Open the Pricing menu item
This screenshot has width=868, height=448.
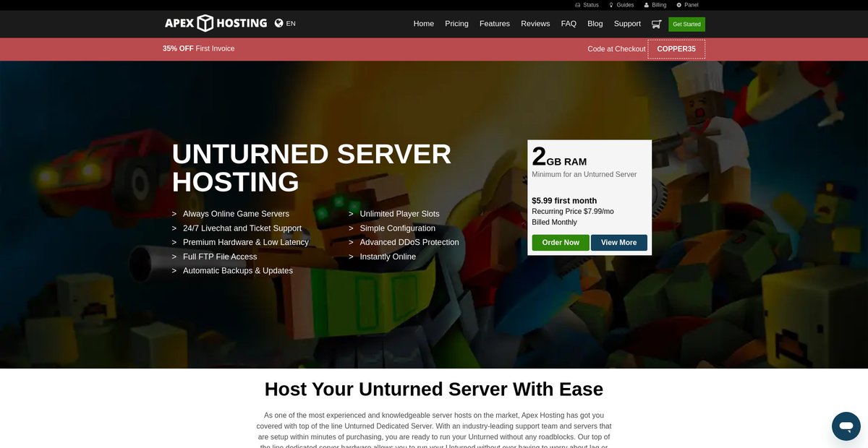click(x=456, y=24)
